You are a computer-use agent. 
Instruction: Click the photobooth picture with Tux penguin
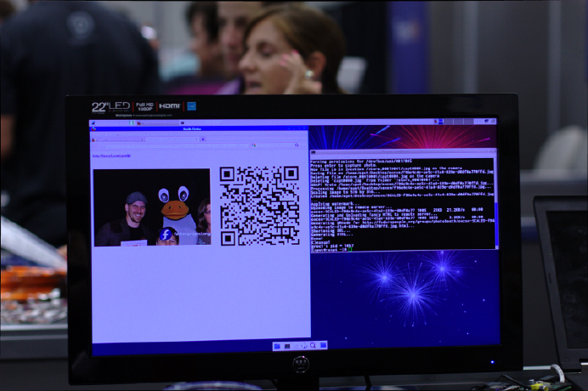152,207
